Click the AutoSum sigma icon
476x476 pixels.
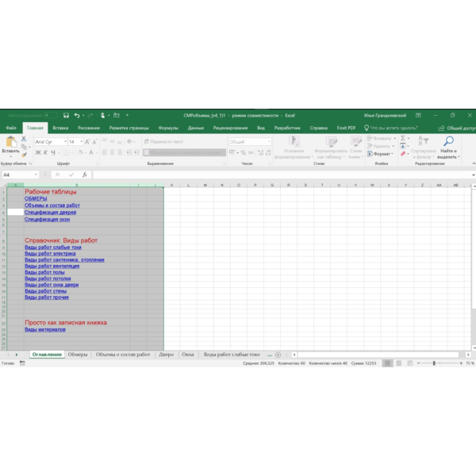(403, 138)
